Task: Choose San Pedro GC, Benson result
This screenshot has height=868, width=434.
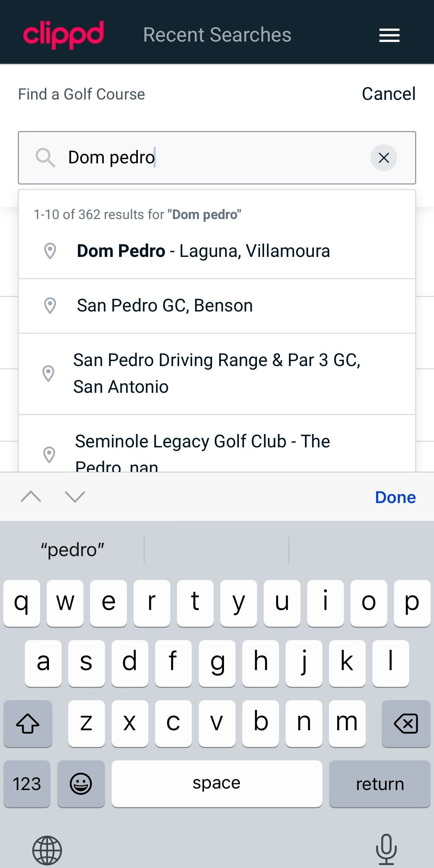Action: [x=165, y=306]
